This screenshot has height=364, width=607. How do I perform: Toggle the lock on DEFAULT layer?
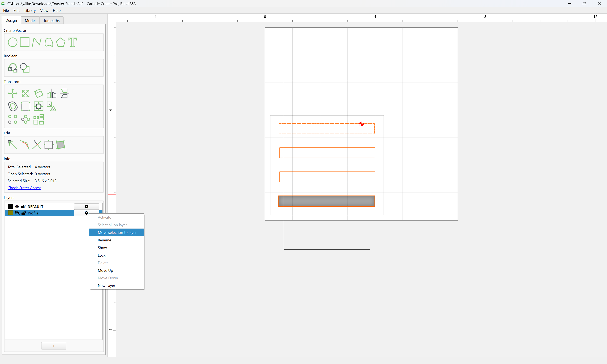[23, 206]
